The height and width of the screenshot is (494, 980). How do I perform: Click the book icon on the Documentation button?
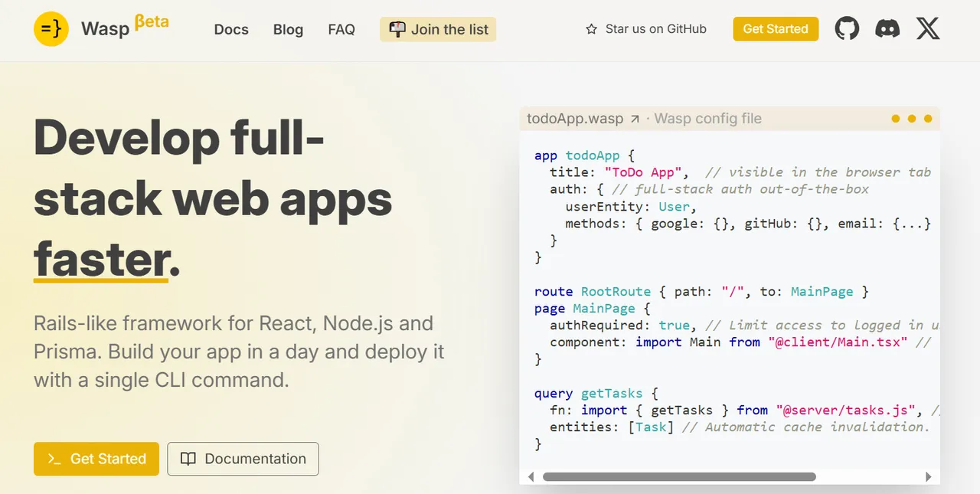pyautogui.click(x=188, y=459)
